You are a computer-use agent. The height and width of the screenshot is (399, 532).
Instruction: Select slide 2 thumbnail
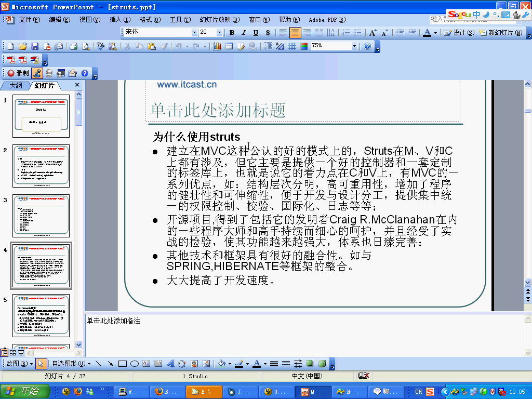[41, 166]
